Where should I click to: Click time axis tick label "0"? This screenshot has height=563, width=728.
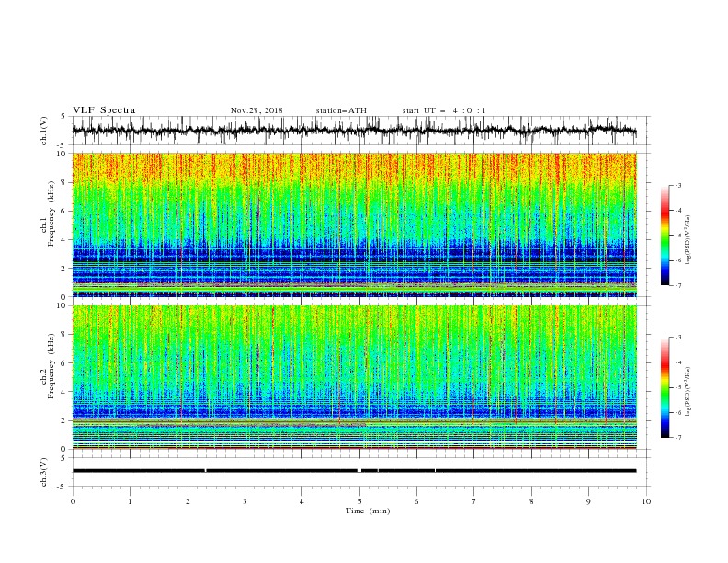pos(73,501)
